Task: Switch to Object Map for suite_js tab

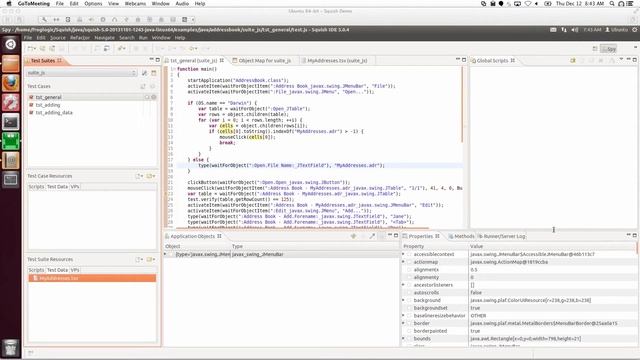Action: pyautogui.click(x=261, y=60)
